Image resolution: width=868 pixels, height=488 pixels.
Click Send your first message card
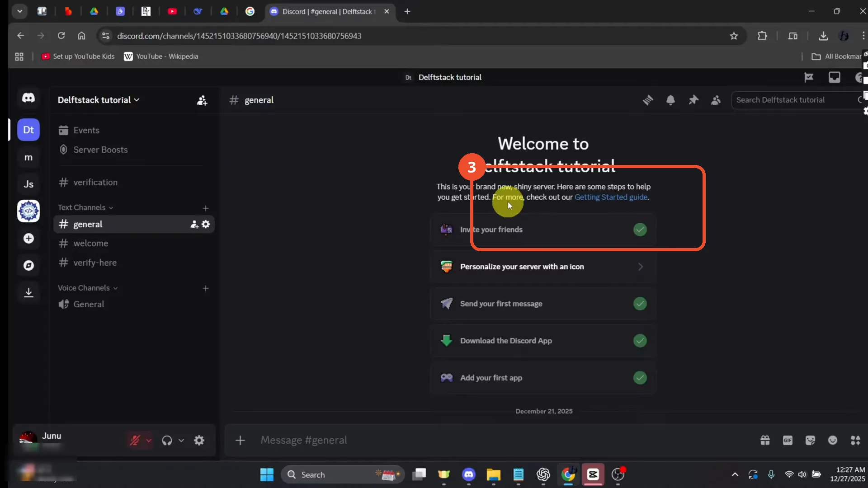point(543,304)
